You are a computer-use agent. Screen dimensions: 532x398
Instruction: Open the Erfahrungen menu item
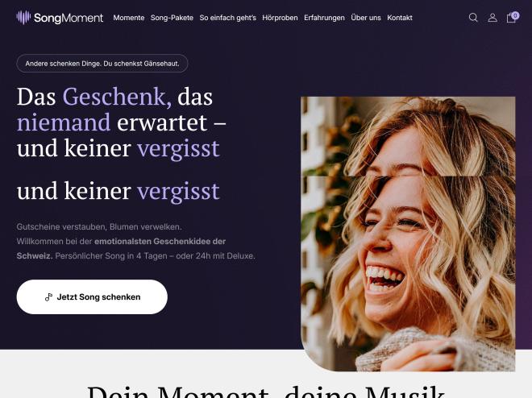(x=324, y=18)
